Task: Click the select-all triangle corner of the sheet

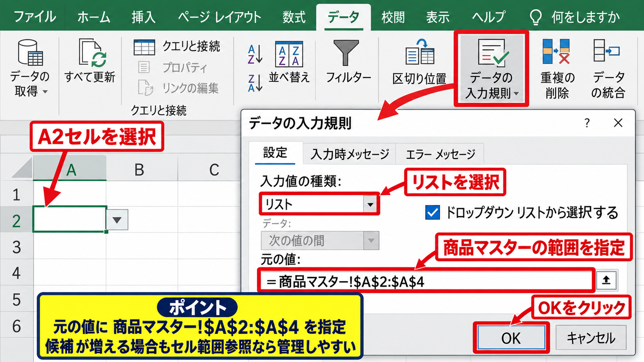Action: point(22,168)
